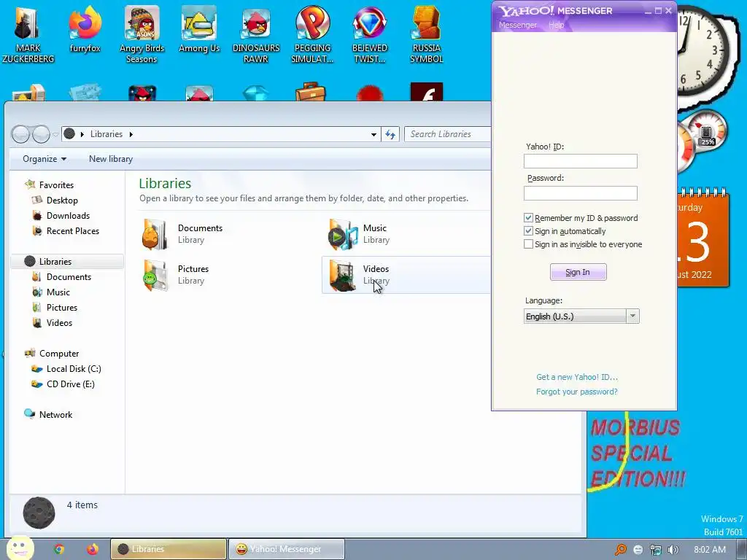The width and height of the screenshot is (747, 560).
Task: Click the recent pages arrow near Back buttons
Action: [55, 135]
